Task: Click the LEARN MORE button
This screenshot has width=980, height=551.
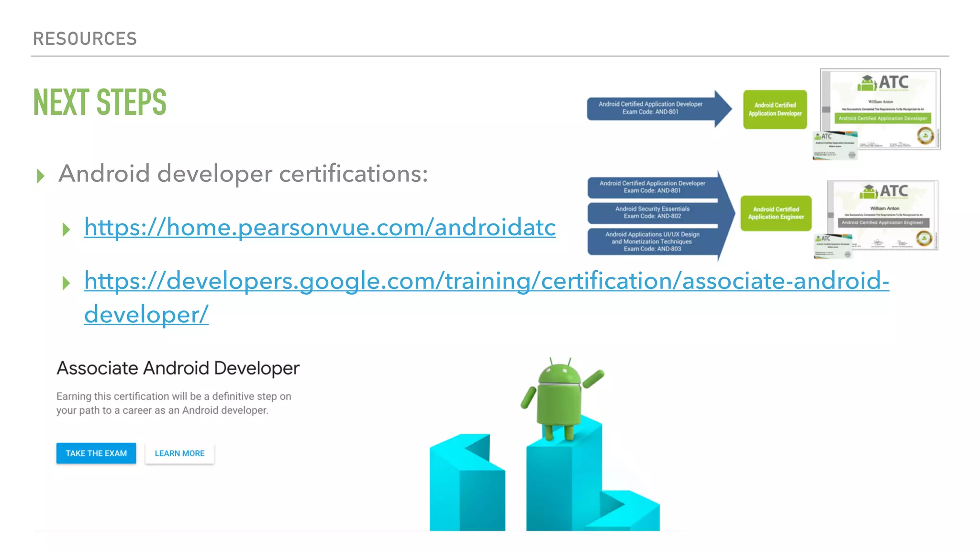Action: point(179,453)
